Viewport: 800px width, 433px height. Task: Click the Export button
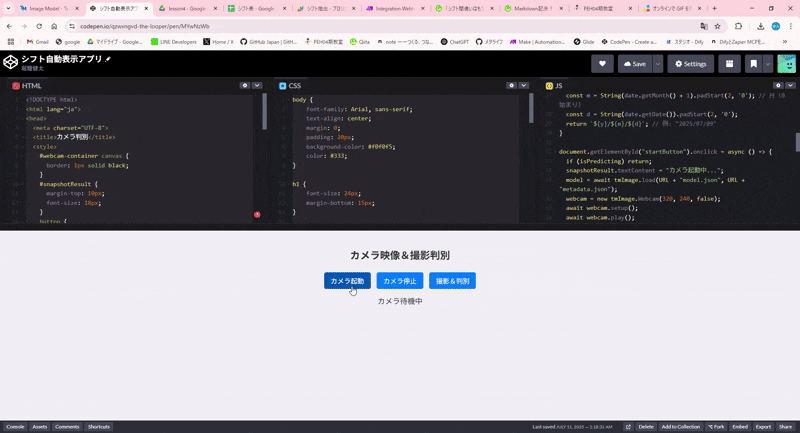coord(763,427)
